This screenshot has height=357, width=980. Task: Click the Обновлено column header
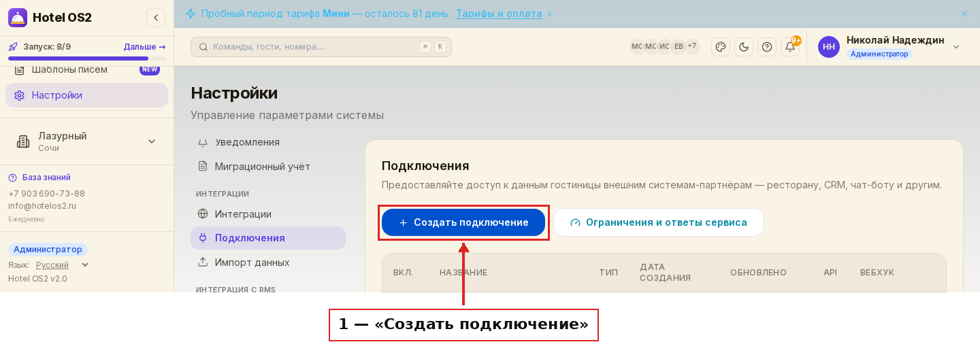coord(758,273)
